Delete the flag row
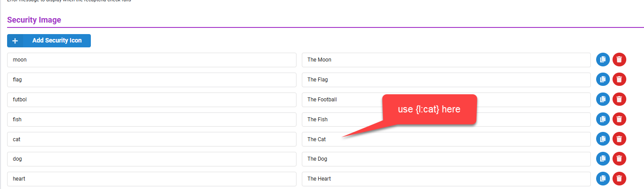 (620, 80)
